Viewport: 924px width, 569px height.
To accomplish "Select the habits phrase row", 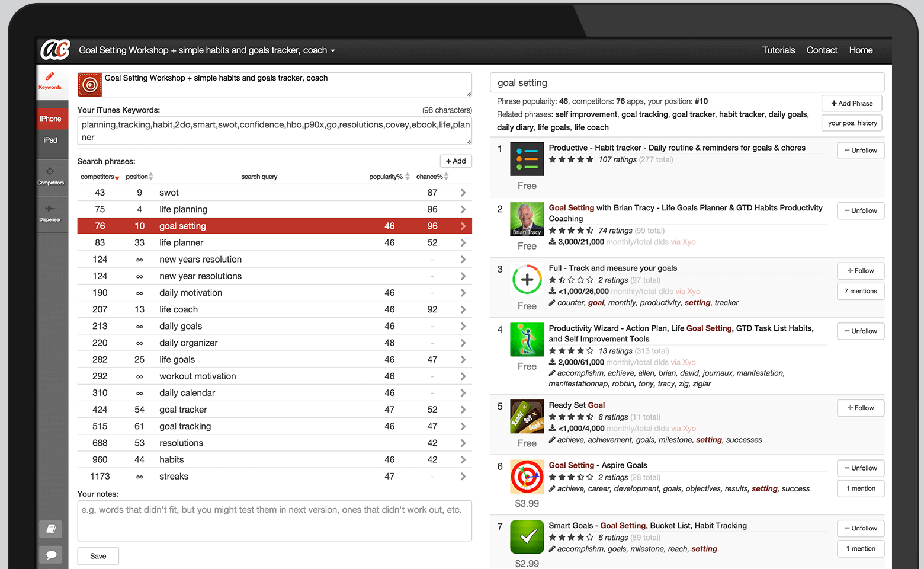I will [x=275, y=460].
